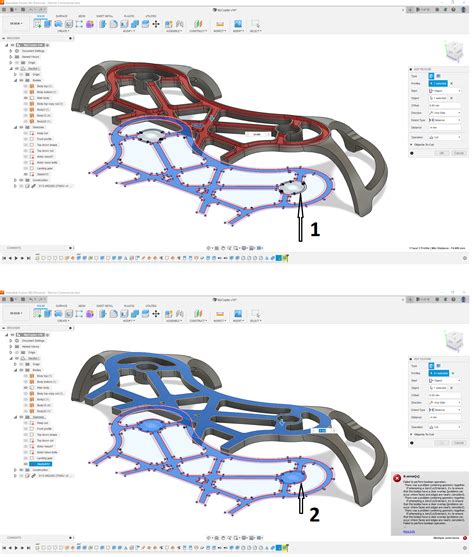Toggle Sketches folder eye in red-preview screenshot
The height and width of the screenshot is (557, 474).
pyautogui.click(x=21, y=127)
